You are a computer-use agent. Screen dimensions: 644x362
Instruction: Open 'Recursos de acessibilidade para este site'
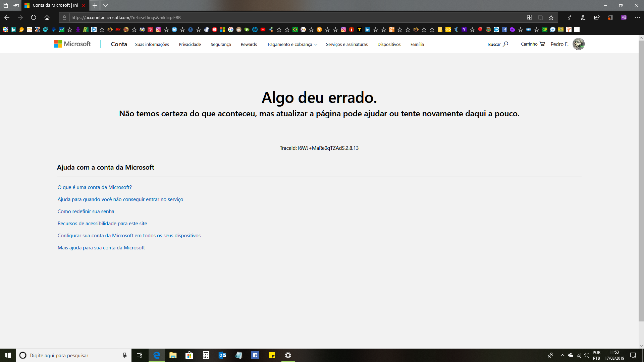pos(102,224)
